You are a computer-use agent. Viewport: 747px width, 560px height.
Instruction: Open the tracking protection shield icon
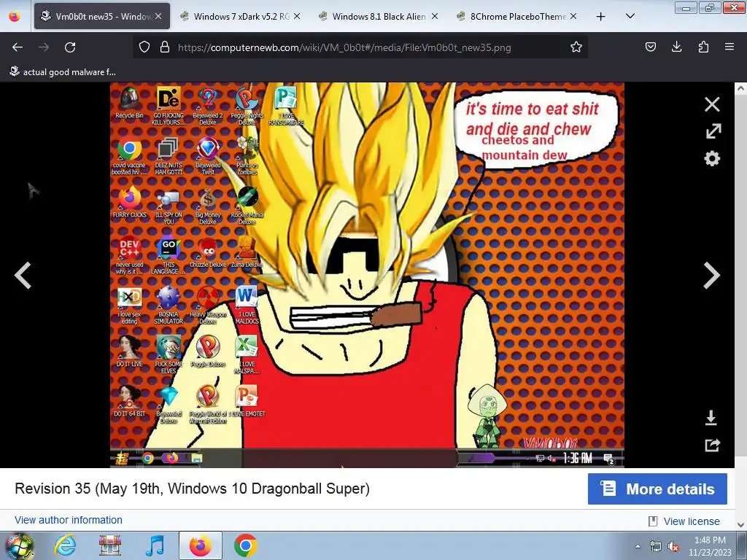click(x=144, y=47)
